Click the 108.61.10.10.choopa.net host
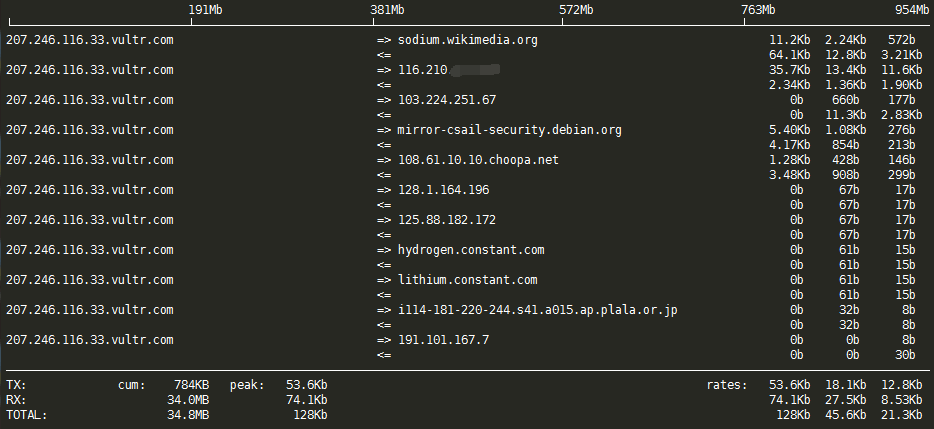The image size is (934, 429). tap(478, 160)
